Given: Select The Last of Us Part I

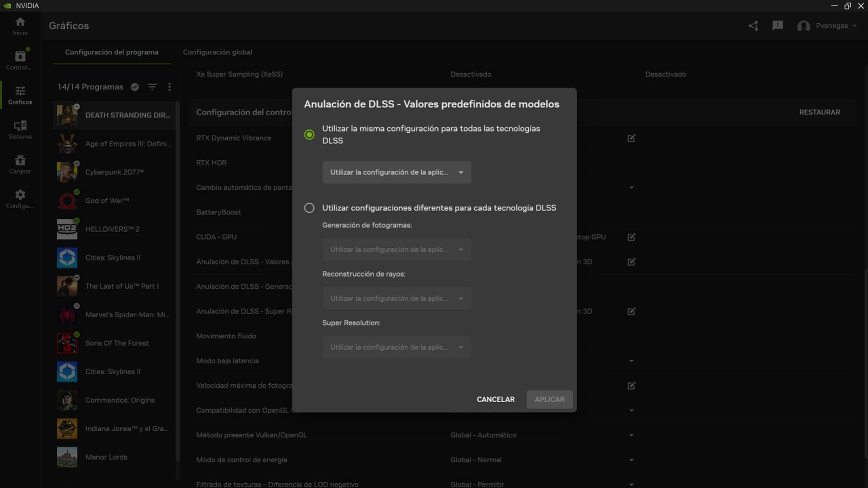Looking at the screenshot, I should click(x=115, y=286).
